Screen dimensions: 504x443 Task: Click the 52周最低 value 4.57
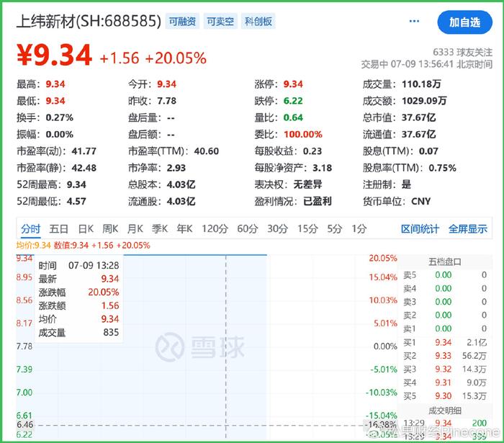(x=76, y=201)
